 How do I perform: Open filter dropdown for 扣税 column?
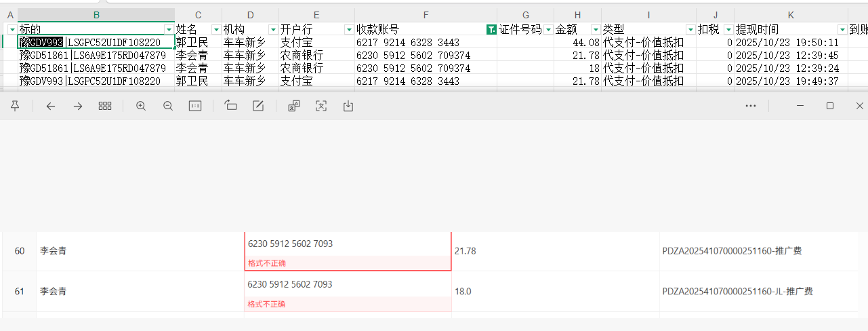coord(728,29)
